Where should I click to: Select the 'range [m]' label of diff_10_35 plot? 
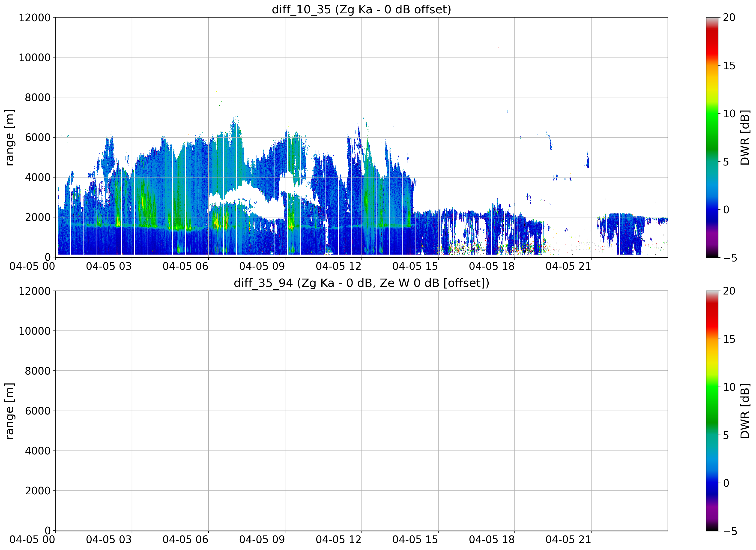coord(10,137)
